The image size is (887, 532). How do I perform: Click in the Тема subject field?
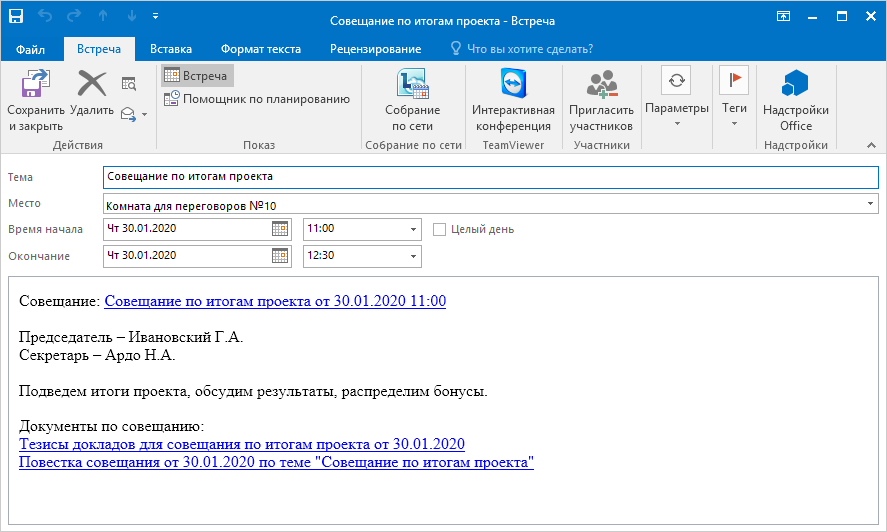(x=490, y=176)
